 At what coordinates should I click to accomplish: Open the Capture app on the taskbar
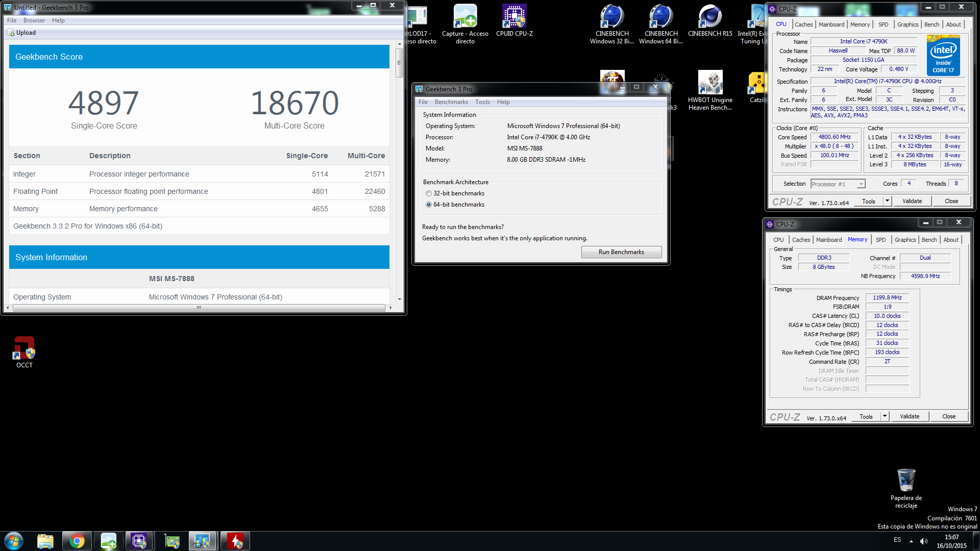109,541
